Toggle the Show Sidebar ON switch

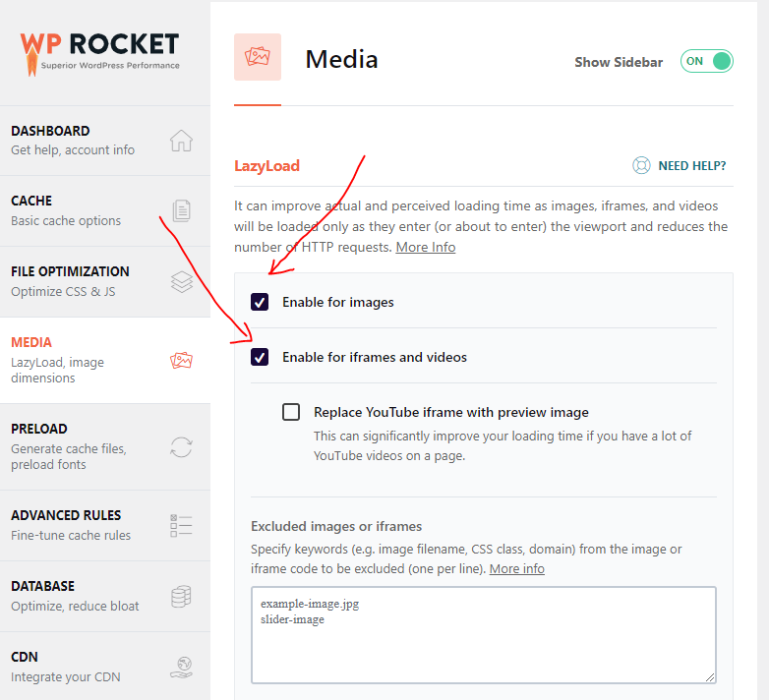point(706,61)
